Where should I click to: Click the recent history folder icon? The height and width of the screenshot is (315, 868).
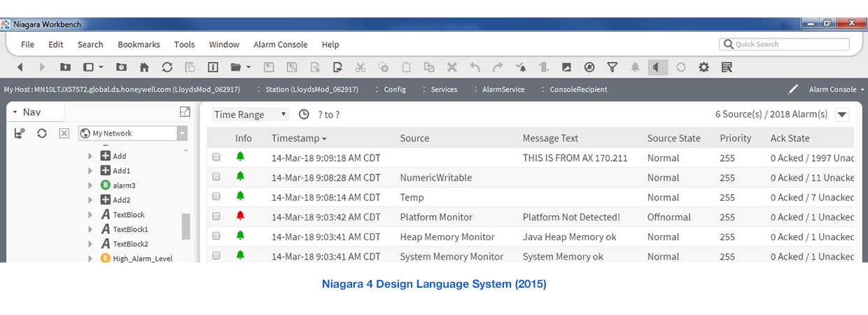[121, 67]
